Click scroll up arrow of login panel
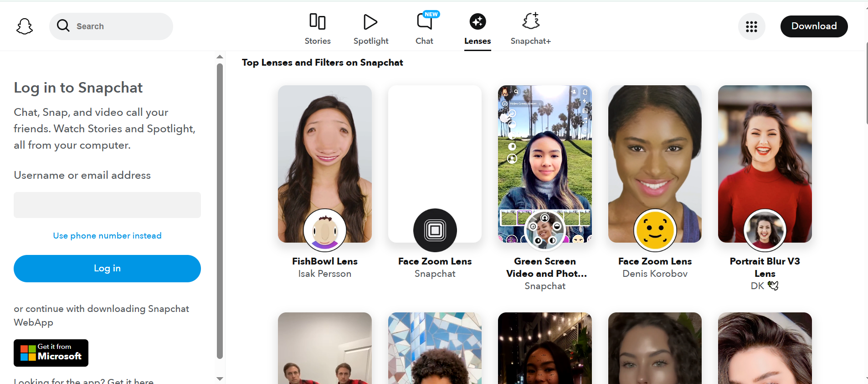868x384 pixels. click(220, 57)
